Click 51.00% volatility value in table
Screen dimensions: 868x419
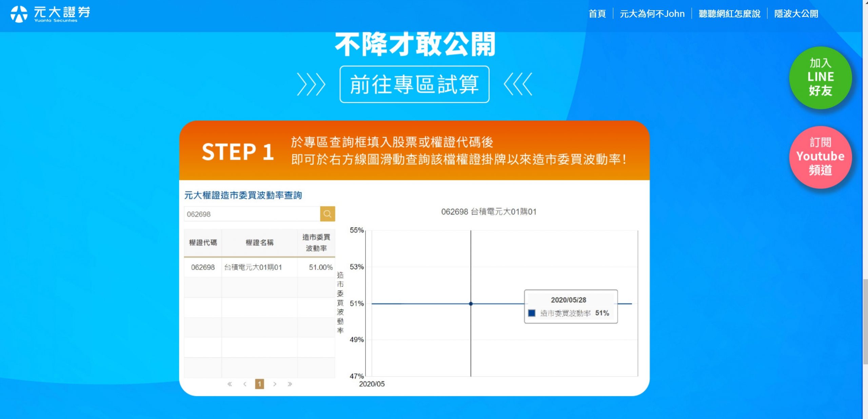click(x=321, y=267)
